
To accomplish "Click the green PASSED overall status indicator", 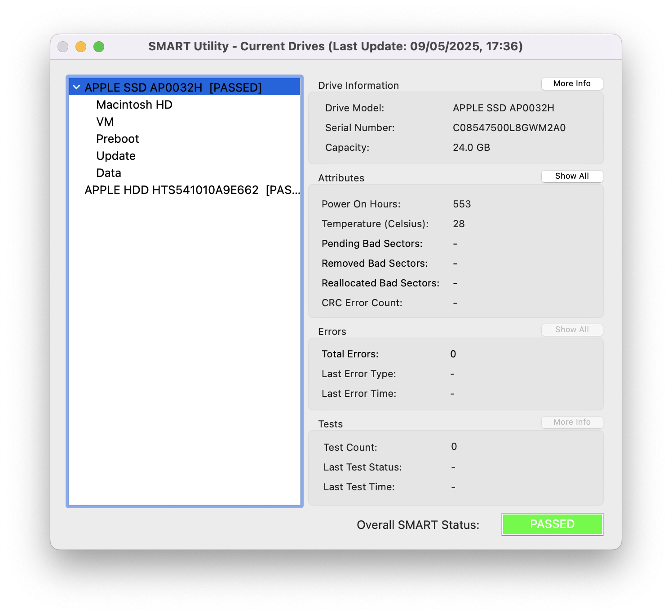I will click(x=552, y=524).
